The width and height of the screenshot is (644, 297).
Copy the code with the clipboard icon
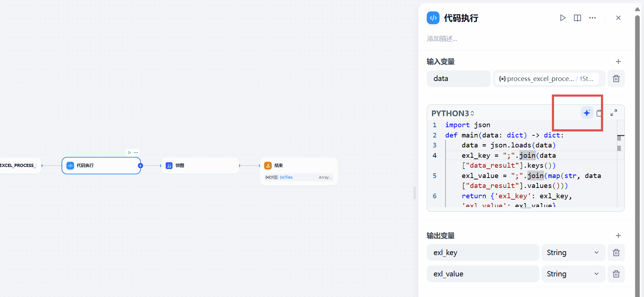[x=599, y=113]
